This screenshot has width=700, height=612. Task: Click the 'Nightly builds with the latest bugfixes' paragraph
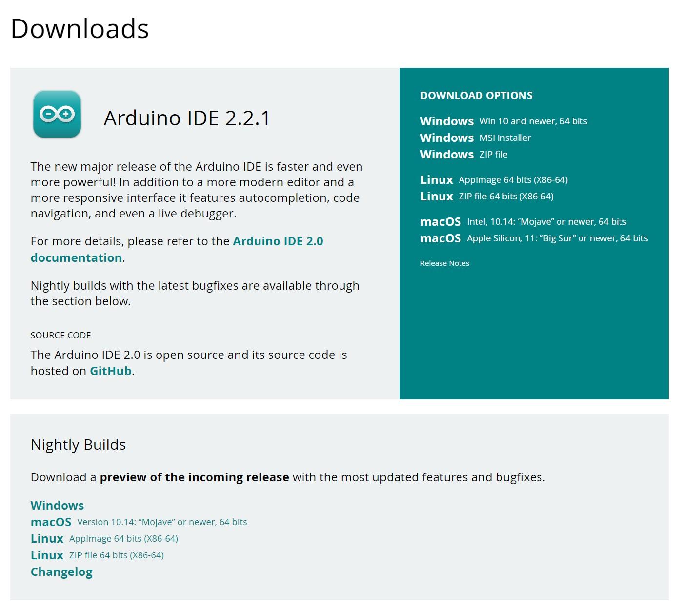(x=195, y=293)
